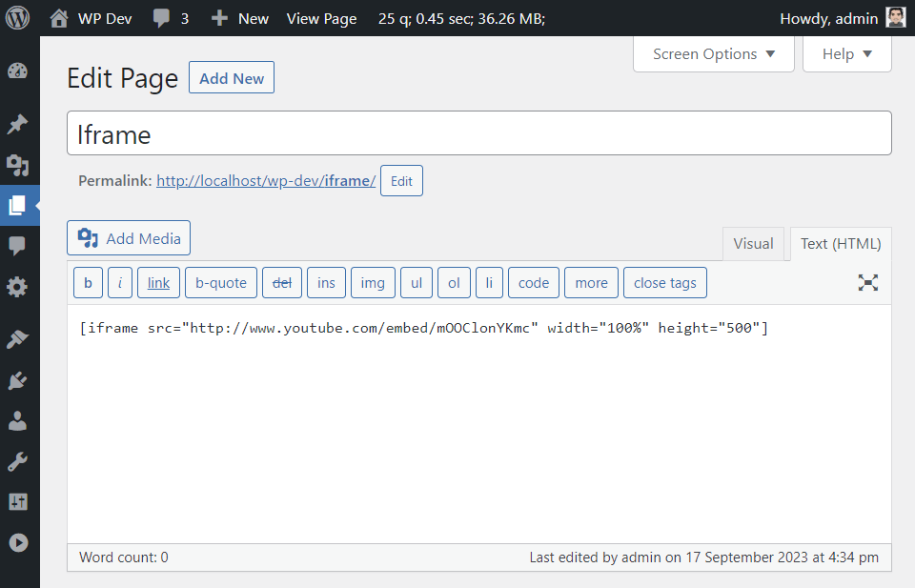Open the Appearance paintbrush menu

pyautogui.click(x=17, y=338)
